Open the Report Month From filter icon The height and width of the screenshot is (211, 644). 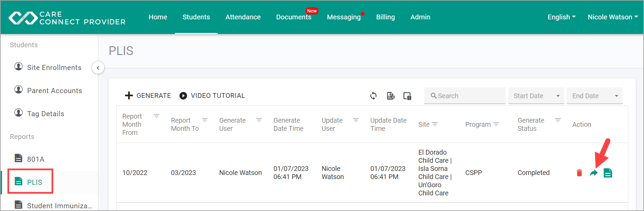[156, 116]
